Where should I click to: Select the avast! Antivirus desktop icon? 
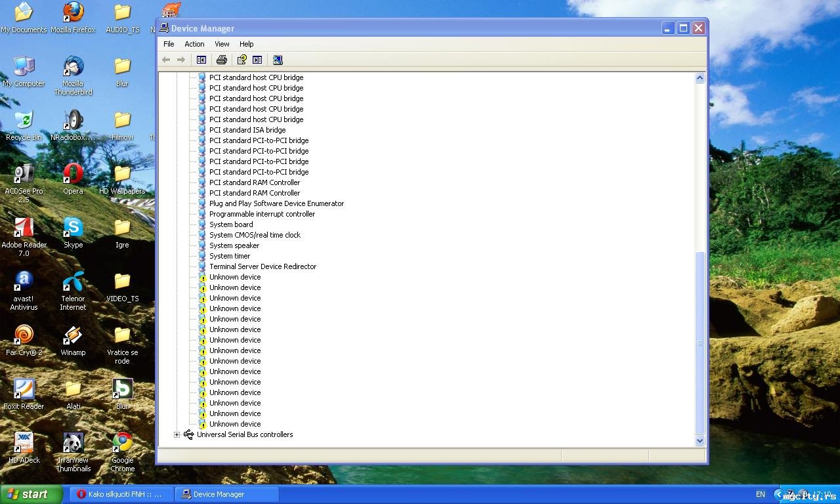pyautogui.click(x=24, y=291)
